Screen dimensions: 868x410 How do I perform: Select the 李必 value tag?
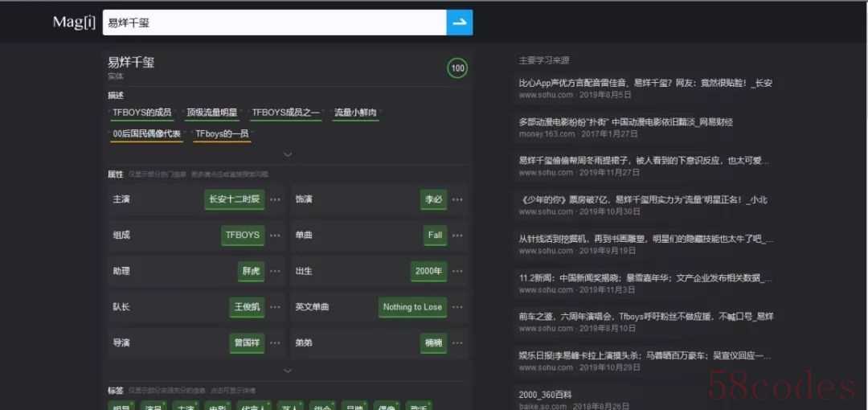tap(433, 199)
